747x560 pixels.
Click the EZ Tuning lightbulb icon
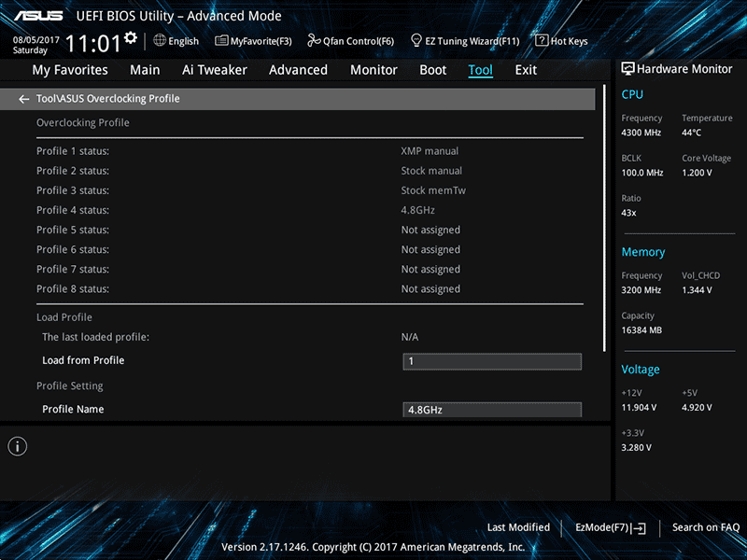(416, 40)
